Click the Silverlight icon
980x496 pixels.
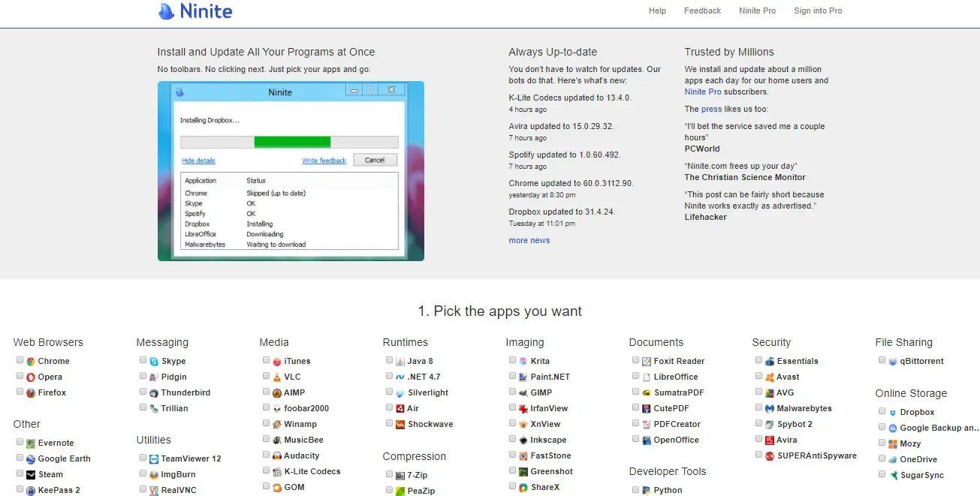[400, 393]
